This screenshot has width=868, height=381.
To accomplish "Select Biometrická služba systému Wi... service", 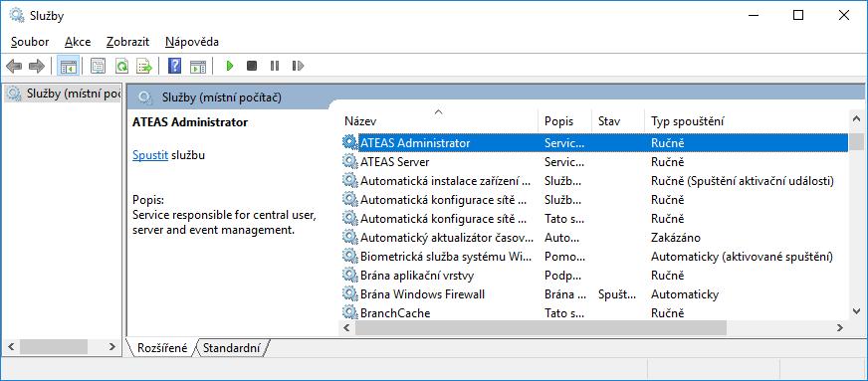I will [446, 257].
